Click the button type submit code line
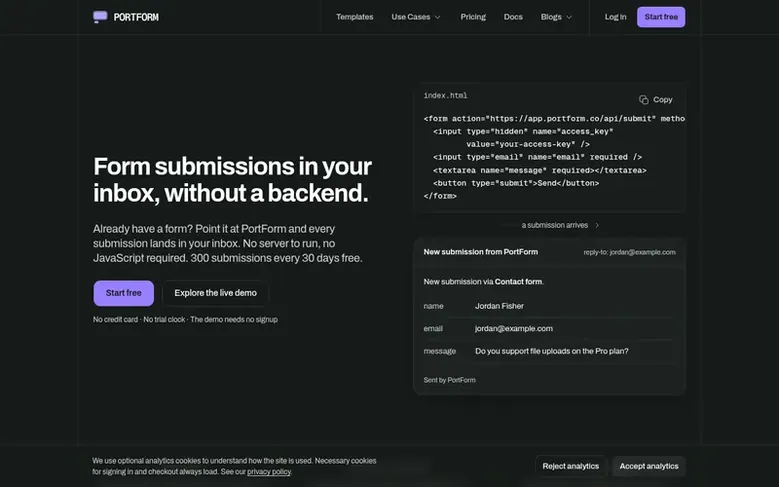 tap(516, 183)
